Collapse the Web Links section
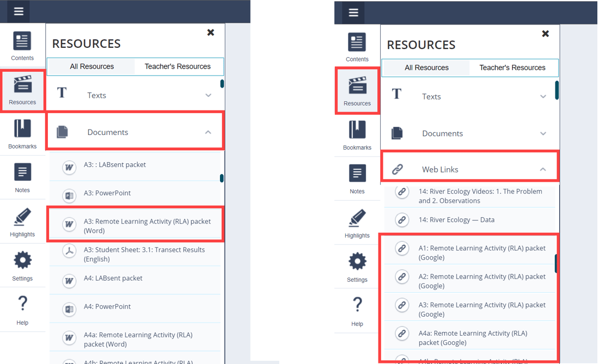 tap(543, 170)
